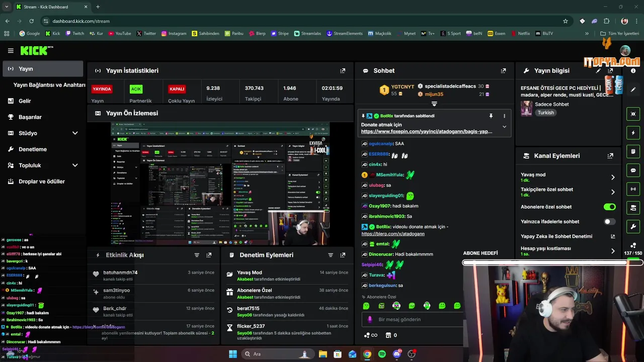Expand the pinned message with its chevron
Viewport: 644px width, 362px height.
pyautogui.click(x=504, y=127)
